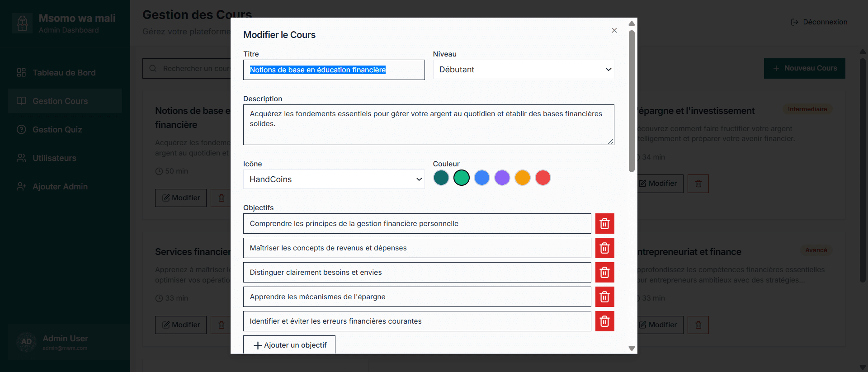The image size is (868, 372).
Task: Expand the Icône dropdown showing HandCoins
Action: point(334,179)
